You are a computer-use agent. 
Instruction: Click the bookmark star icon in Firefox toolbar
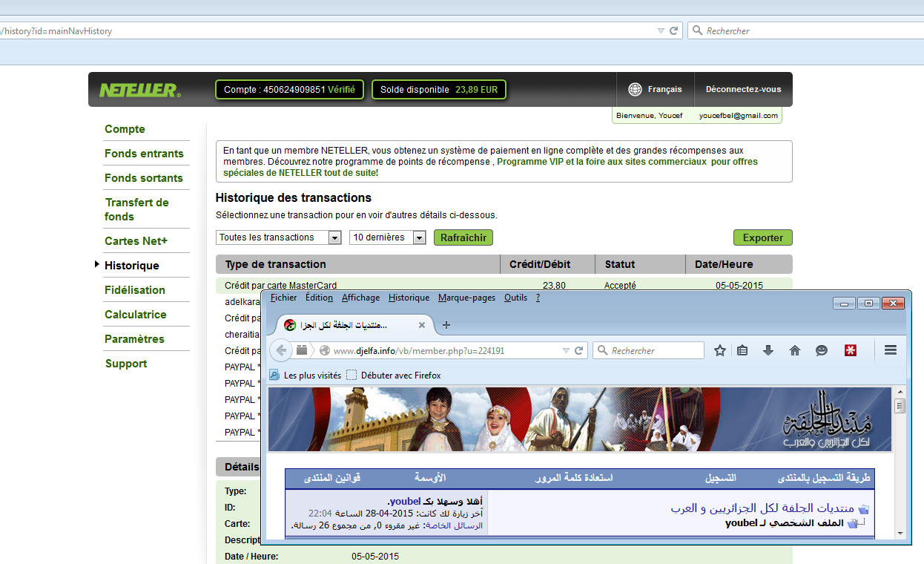click(719, 350)
